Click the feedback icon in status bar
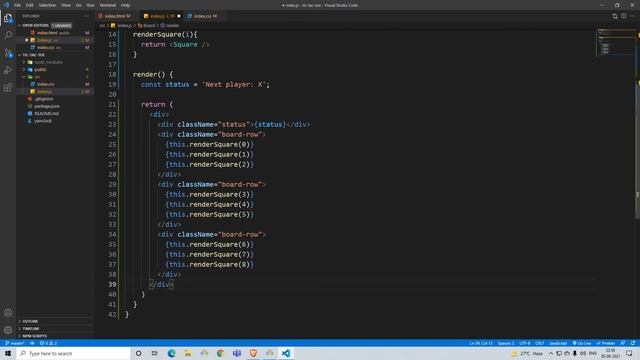 coord(623,343)
